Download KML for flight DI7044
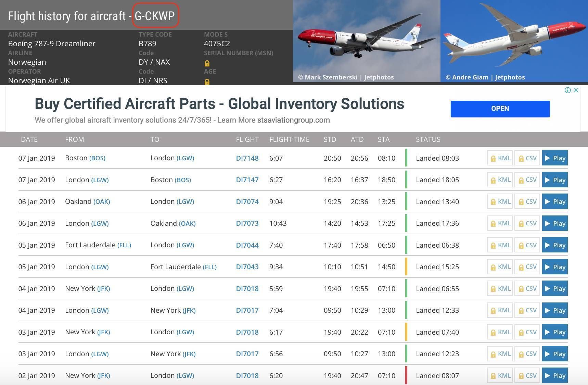 coord(500,245)
